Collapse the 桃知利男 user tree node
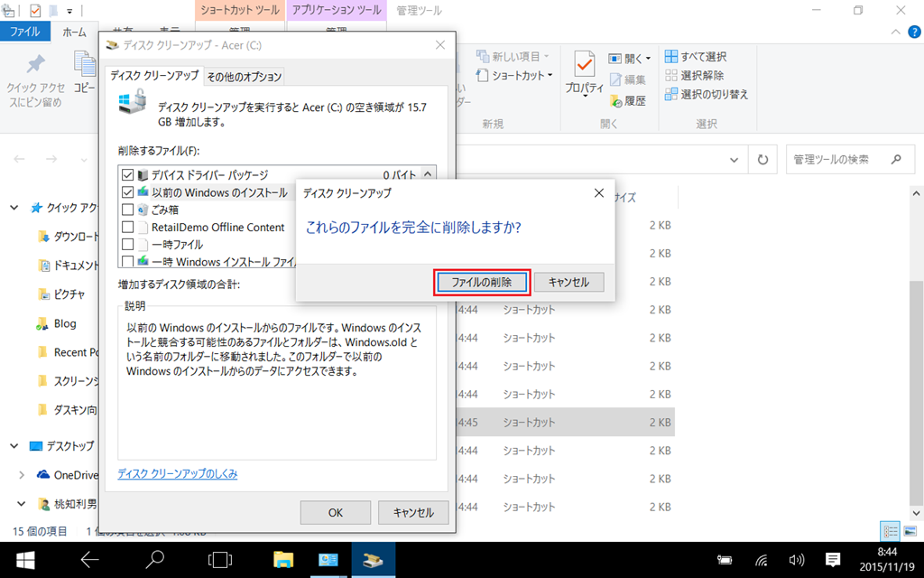Viewport: 924px width, 578px height. tap(21, 504)
